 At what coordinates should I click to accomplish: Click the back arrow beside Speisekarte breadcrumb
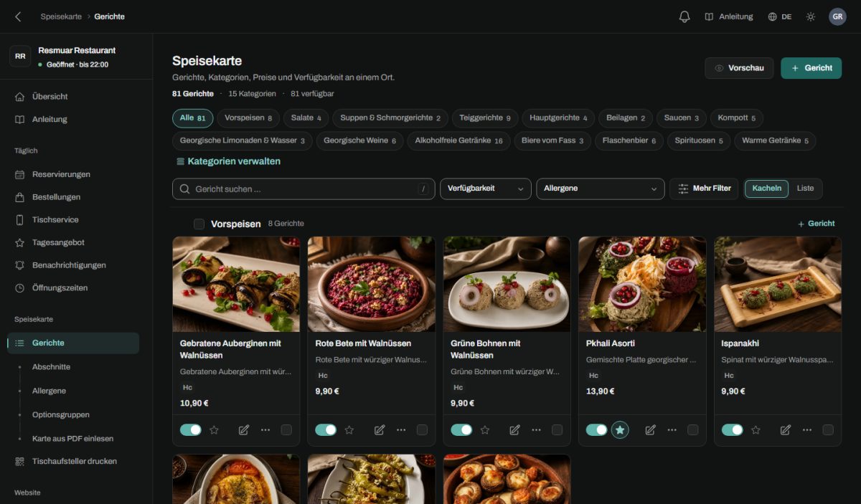pos(18,16)
